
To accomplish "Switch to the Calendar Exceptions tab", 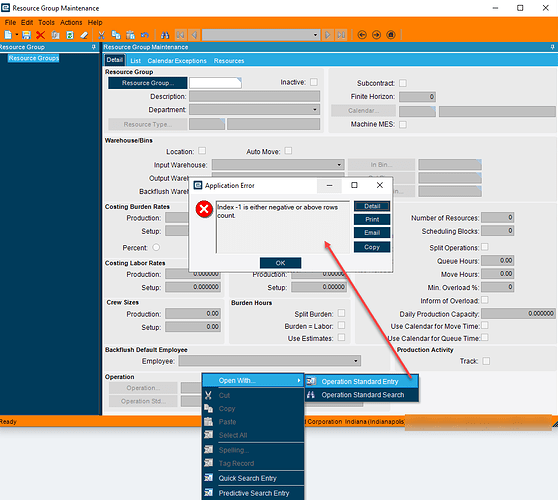I will click(177, 60).
